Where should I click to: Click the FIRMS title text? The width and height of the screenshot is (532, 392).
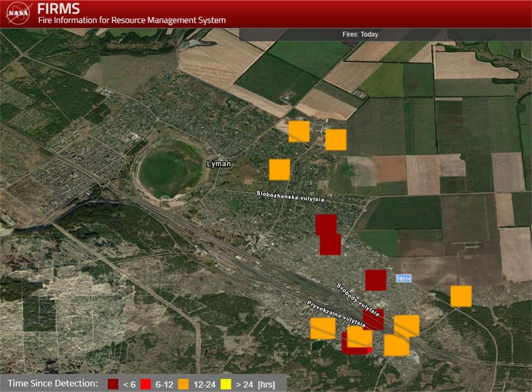coord(58,8)
